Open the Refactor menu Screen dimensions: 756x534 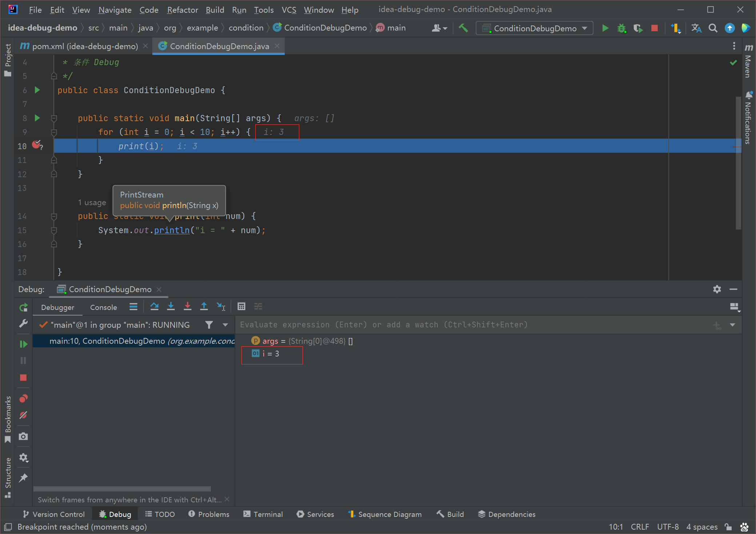click(x=182, y=10)
